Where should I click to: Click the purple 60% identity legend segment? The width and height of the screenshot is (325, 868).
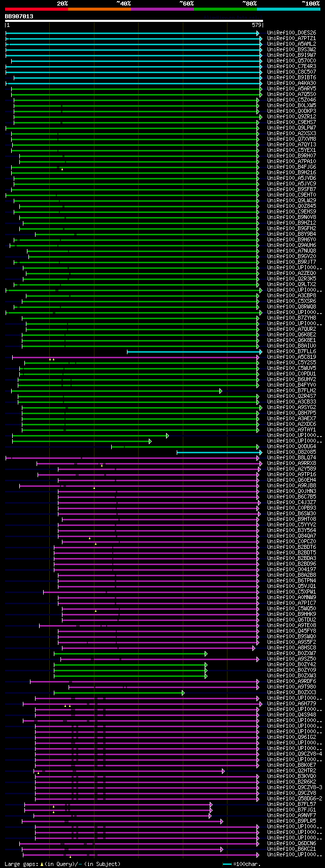[162, 9]
